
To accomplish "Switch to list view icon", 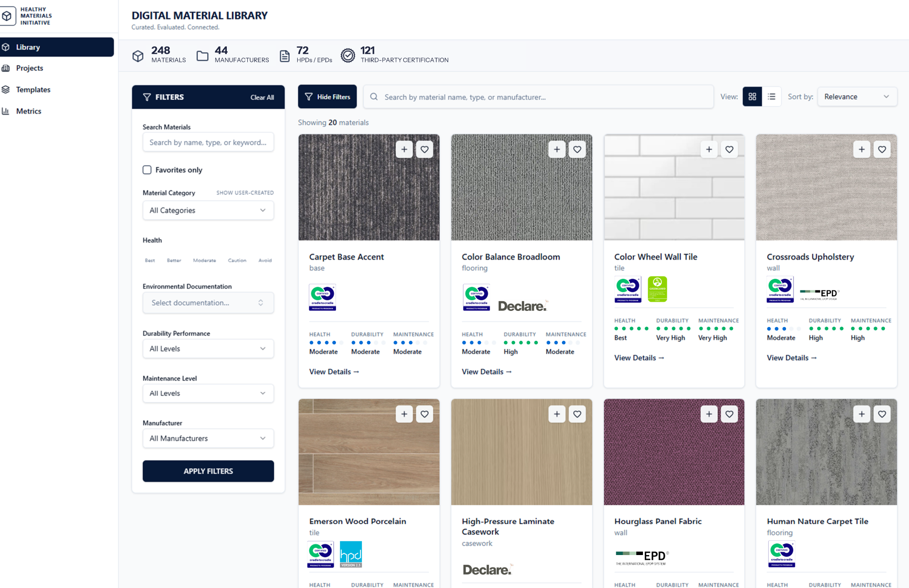I will click(772, 97).
